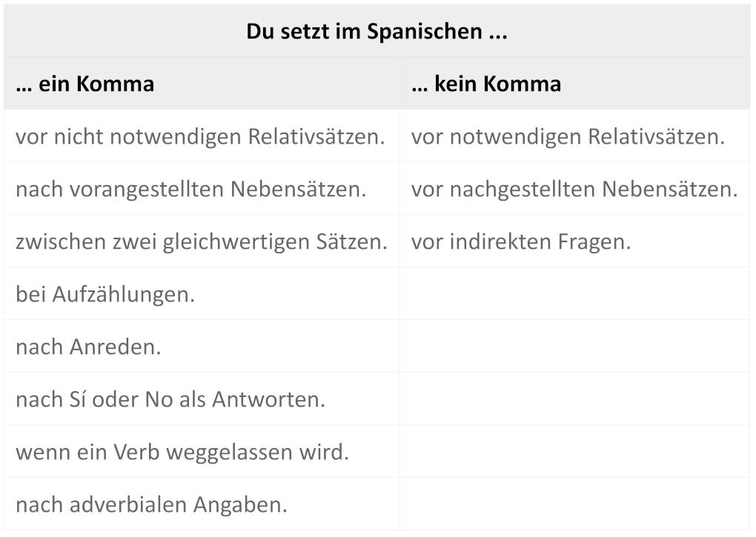
Task: Click the "nach adverbialen Angaben." cell
Action: [151, 505]
